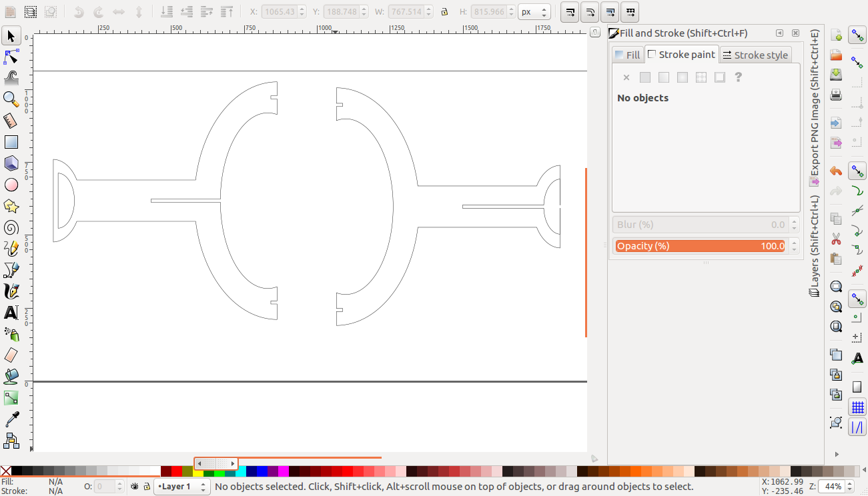Click the Y coordinate stepper arrows
868x496 pixels.
[x=362, y=12]
